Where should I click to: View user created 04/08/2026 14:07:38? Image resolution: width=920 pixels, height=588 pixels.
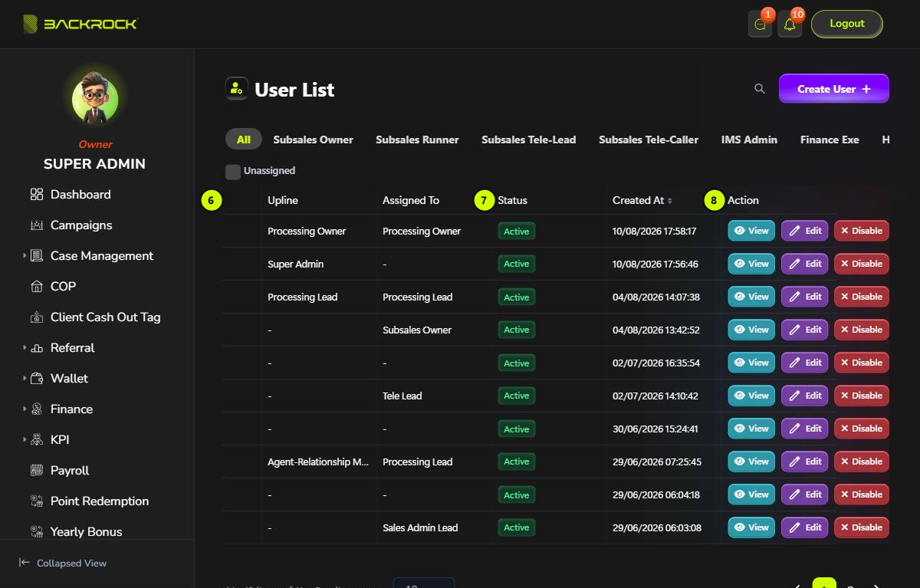[751, 297]
